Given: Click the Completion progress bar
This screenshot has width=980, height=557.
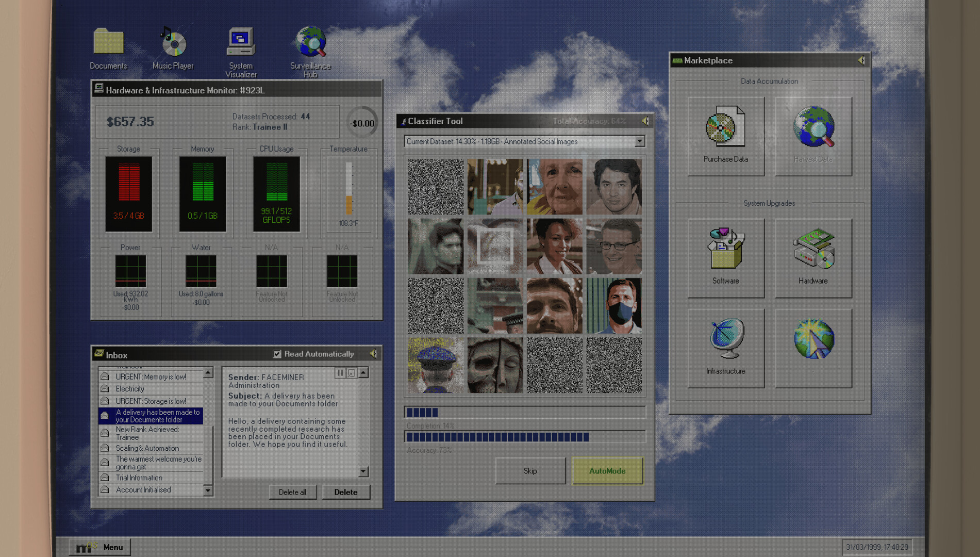Looking at the screenshot, I should coord(524,412).
